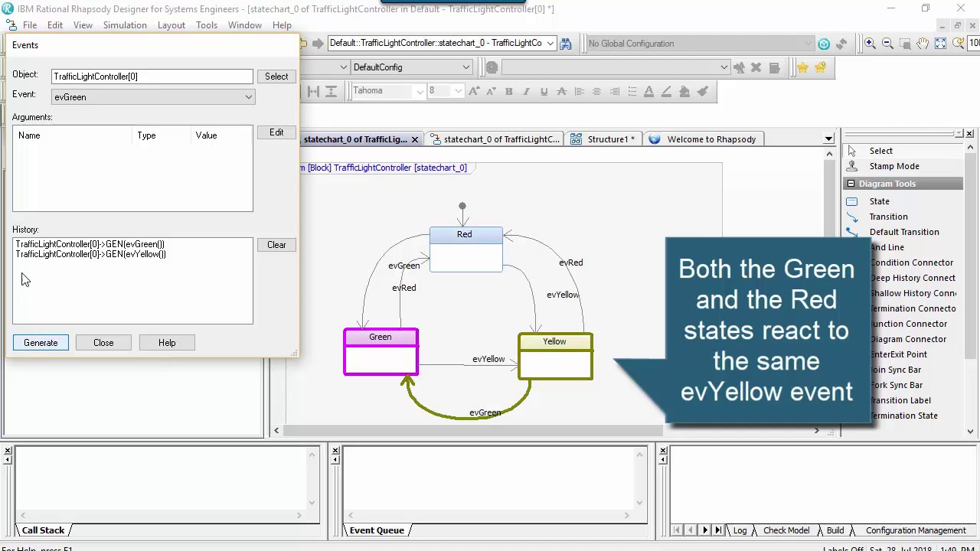
Task: Click the Yellow state in statechart
Action: (x=555, y=356)
